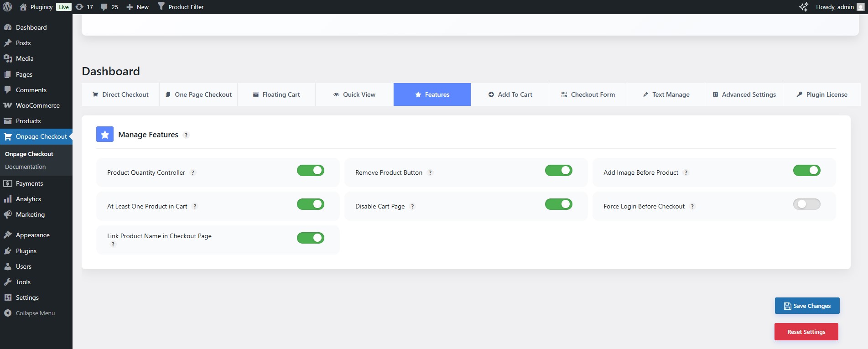Screen dimensions: 868x349
Task: Click help icon for Remove Product Button
Action: 430,172
